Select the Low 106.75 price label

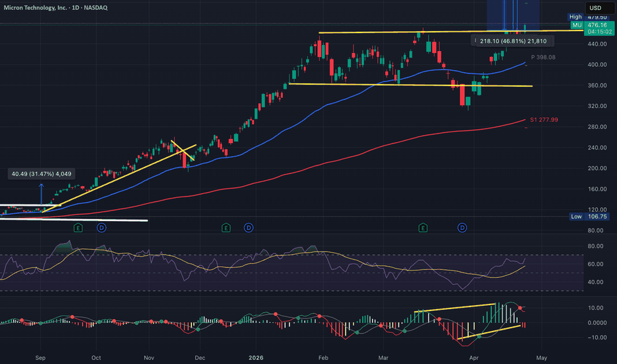tap(593, 216)
